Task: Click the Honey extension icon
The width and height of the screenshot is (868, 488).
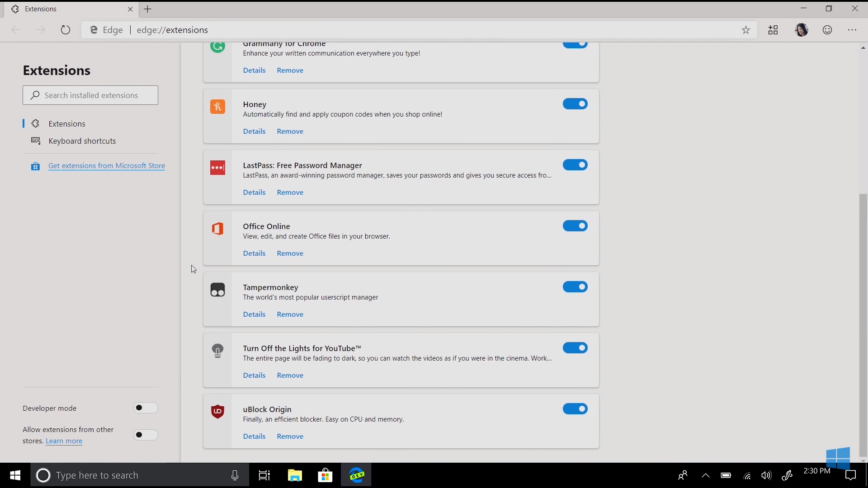Action: (x=217, y=107)
